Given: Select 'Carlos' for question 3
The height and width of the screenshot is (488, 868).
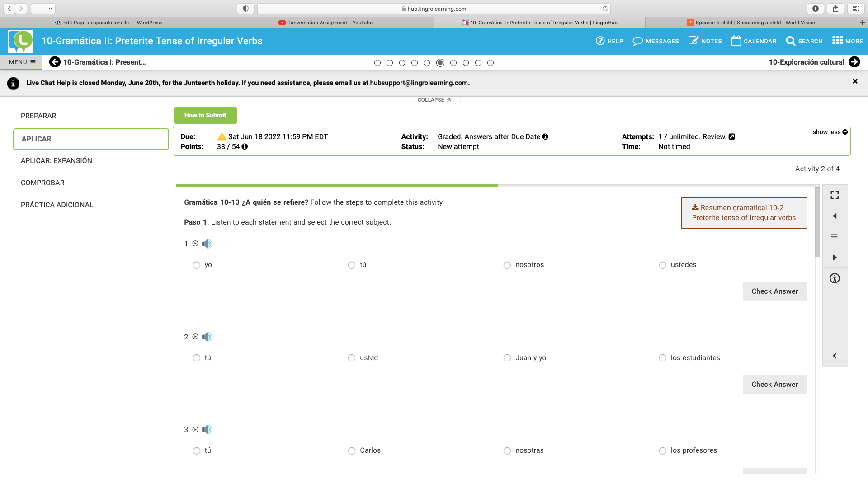Looking at the screenshot, I should click(352, 451).
